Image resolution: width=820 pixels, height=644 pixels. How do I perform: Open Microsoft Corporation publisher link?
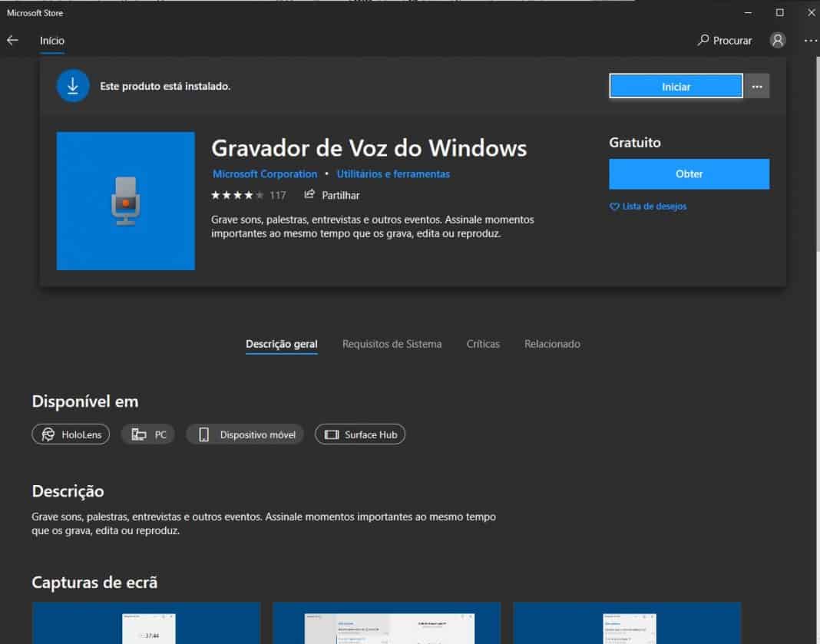(265, 174)
